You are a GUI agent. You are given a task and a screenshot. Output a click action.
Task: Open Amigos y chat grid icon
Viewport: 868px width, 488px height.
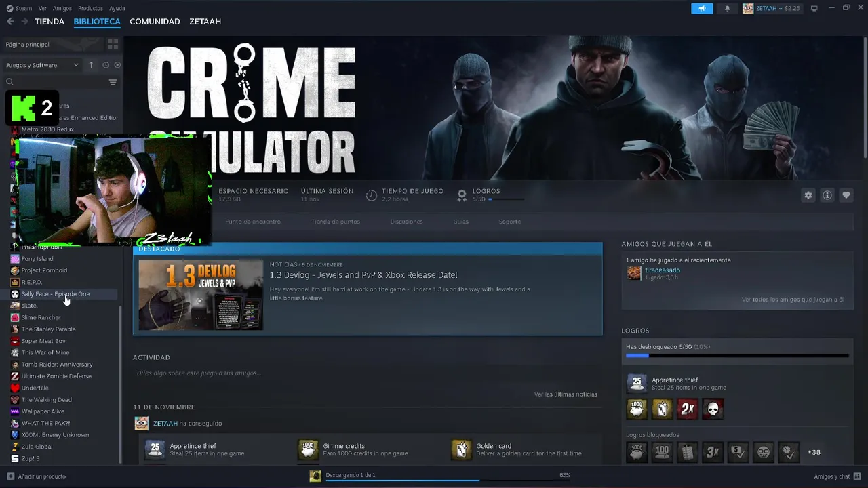pyautogui.click(x=858, y=476)
